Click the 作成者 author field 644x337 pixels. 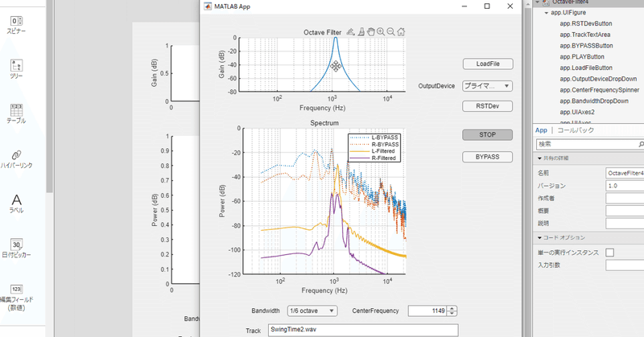[x=625, y=199]
